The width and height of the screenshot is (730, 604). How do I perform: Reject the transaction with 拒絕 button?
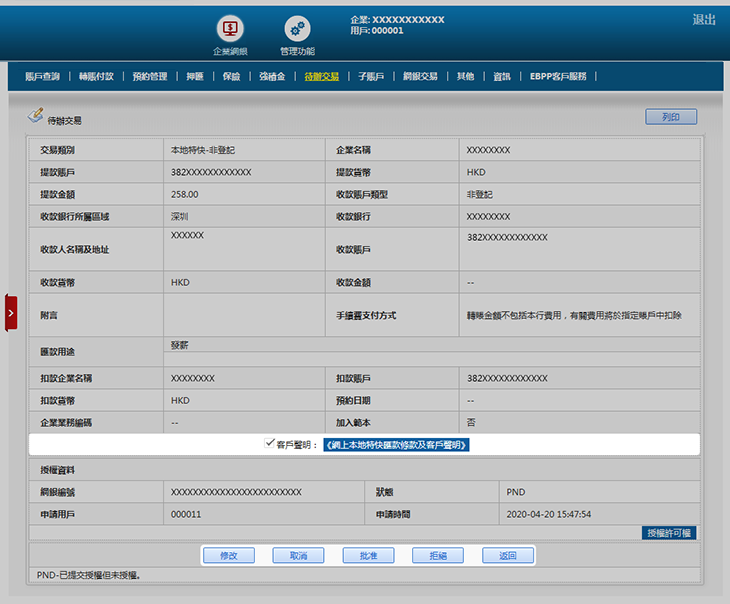[438, 555]
